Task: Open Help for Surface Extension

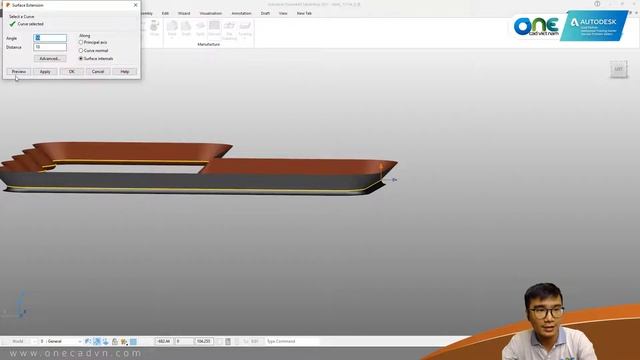Action: click(x=124, y=72)
